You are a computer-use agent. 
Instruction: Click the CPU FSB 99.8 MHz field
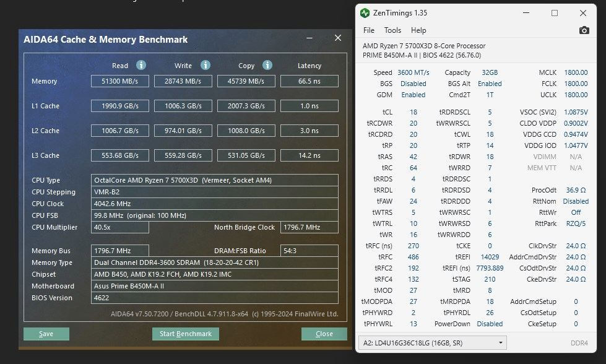point(215,215)
